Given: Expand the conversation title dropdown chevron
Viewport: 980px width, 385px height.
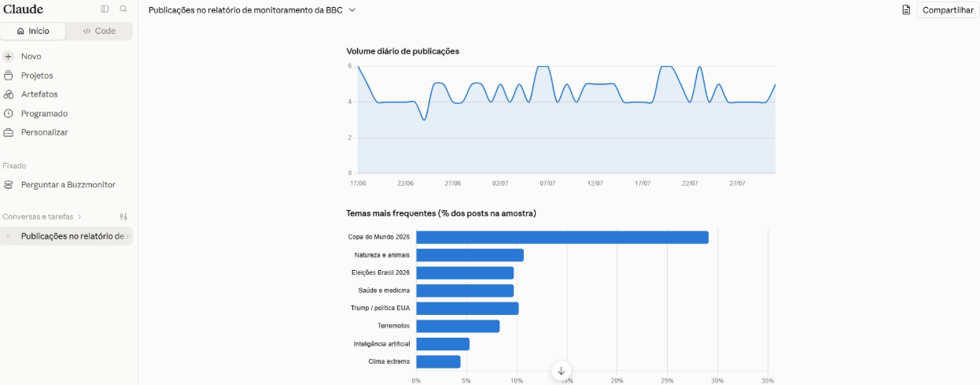Looking at the screenshot, I should (352, 9).
